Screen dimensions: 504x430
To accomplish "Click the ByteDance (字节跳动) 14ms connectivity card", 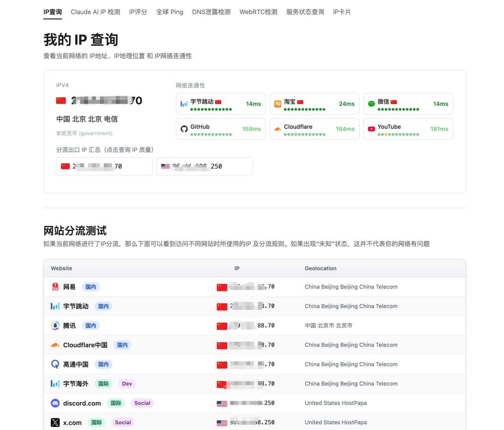I will coord(221,104).
